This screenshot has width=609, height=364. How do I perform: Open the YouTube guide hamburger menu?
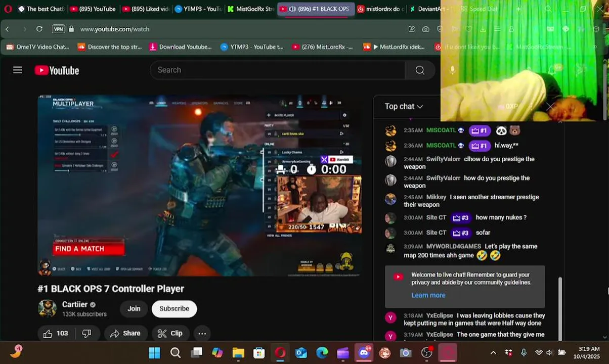pos(18,70)
